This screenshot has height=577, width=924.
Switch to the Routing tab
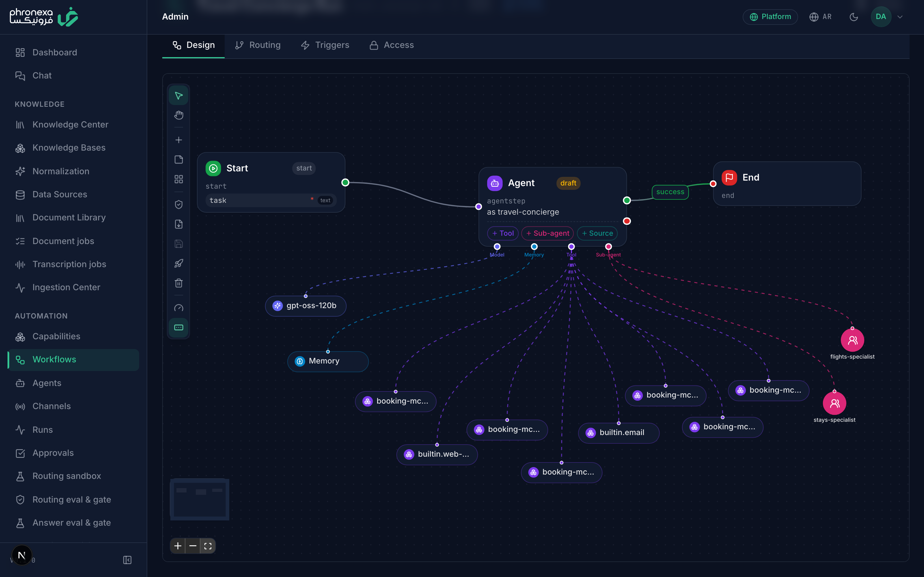[258, 45]
